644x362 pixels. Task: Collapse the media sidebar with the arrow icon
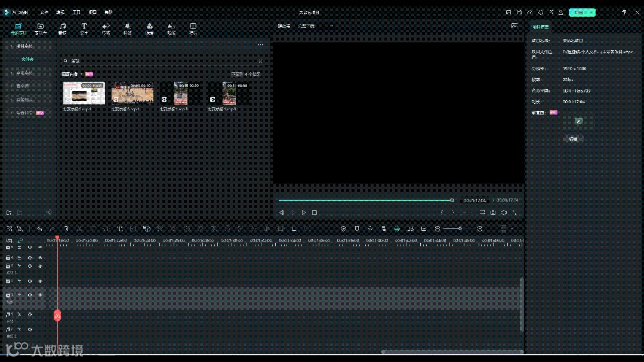[x=48, y=212]
